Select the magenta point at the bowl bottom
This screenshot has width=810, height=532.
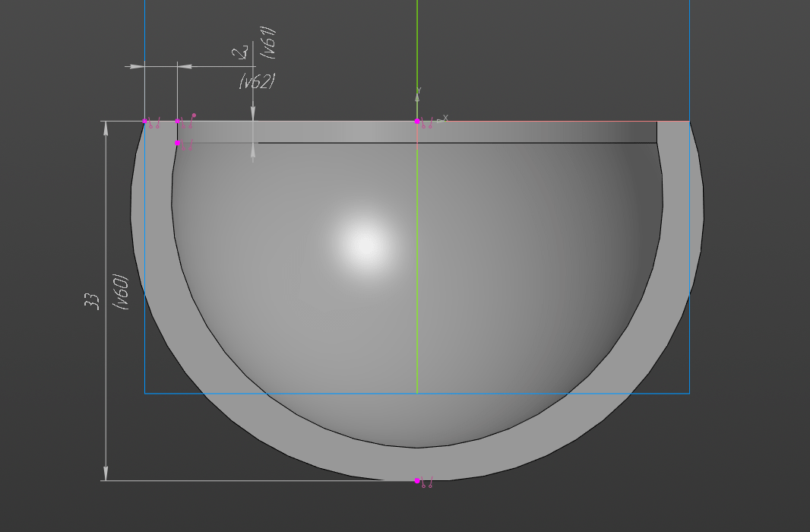coord(417,480)
